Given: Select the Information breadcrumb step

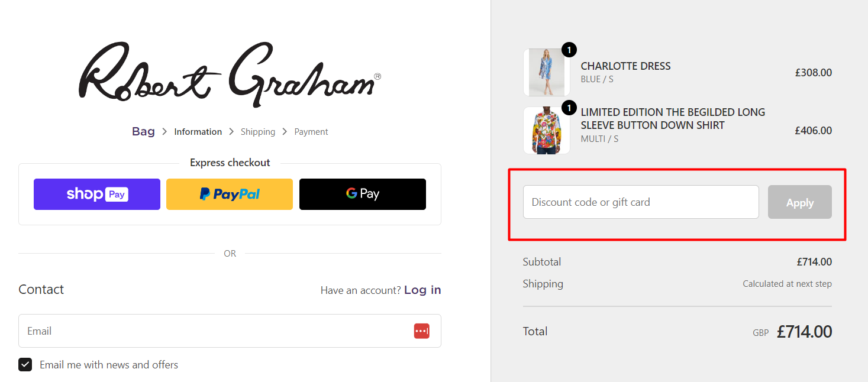Looking at the screenshot, I should pos(198,131).
